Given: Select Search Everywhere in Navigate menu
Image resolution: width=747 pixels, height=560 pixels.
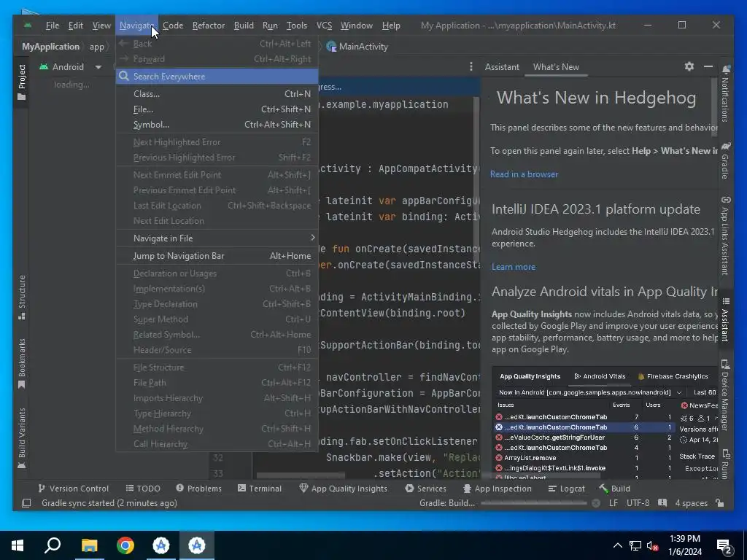Looking at the screenshot, I should [x=217, y=76].
